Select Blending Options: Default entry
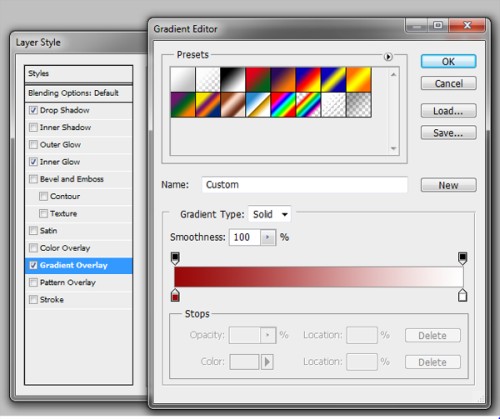The width and height of the screenshot is (500, 419). click(x=79, y=93)
